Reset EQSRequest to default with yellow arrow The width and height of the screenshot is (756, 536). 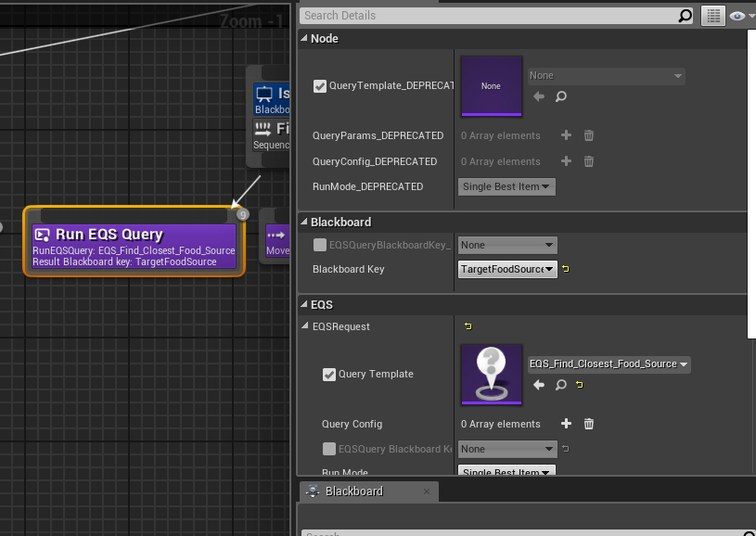pyautogui.click(x=468, y=326)
